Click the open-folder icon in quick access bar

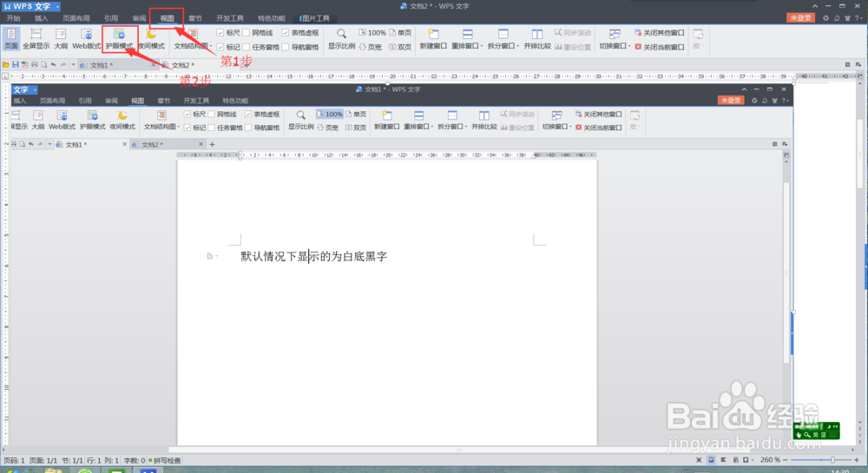[x=5, y=65]
